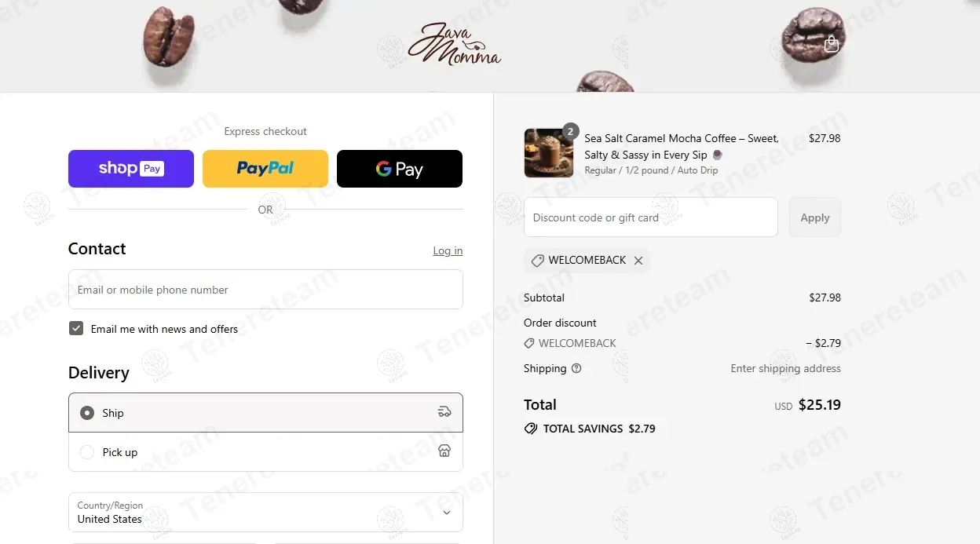Click the Country/Region chevron arrow
Image resolution: width=980 pixels, height=544 pixels.
(447, 513)
